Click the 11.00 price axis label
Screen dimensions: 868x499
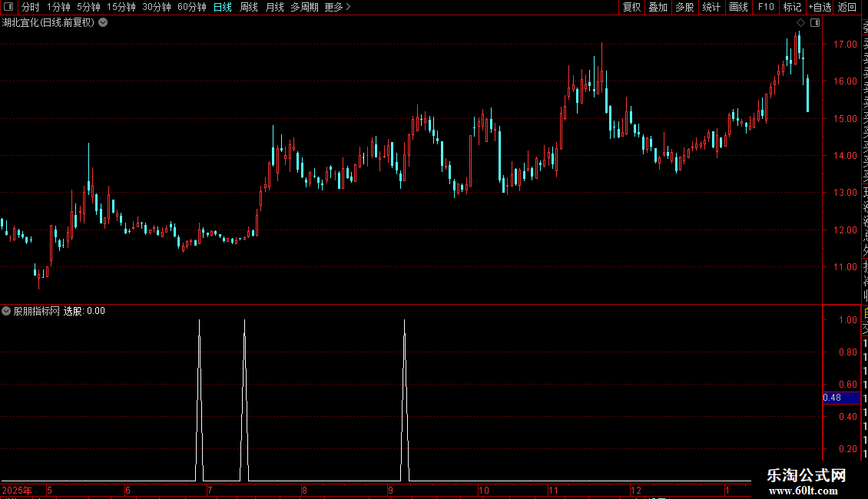pos(845,266)
